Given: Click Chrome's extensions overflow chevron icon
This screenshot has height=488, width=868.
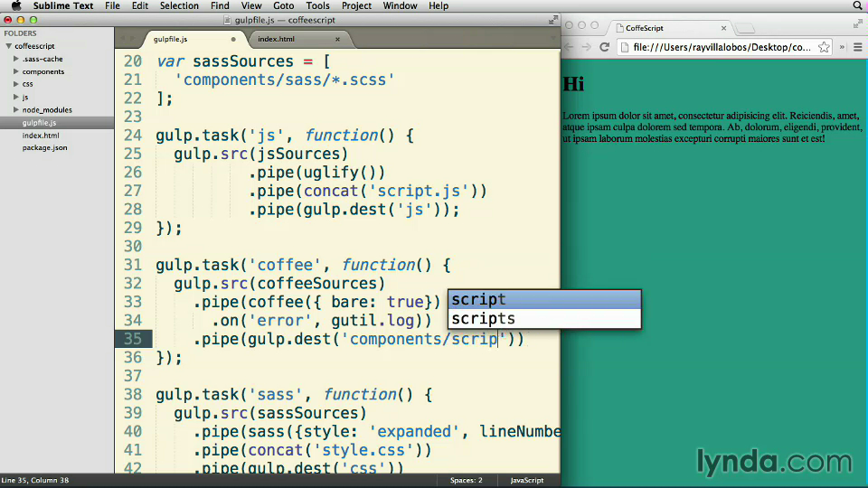Looking at the screenshot, I should click(x=842, y=47).
